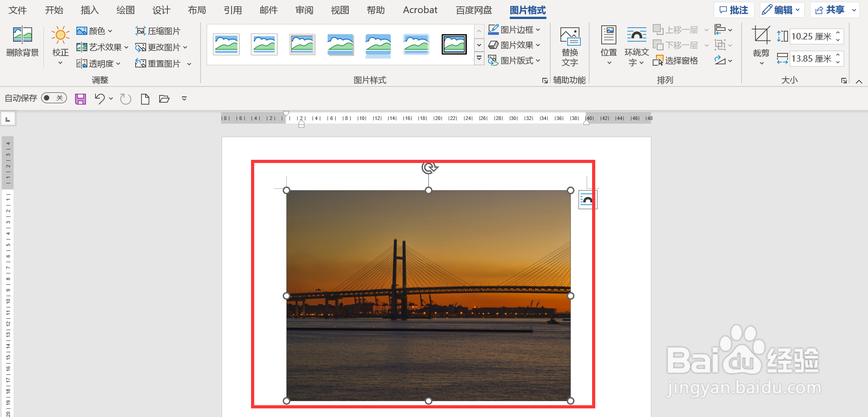Open the rotate objects dropdown
Viewport: 868px width, 417px height.
coord(723,60)
